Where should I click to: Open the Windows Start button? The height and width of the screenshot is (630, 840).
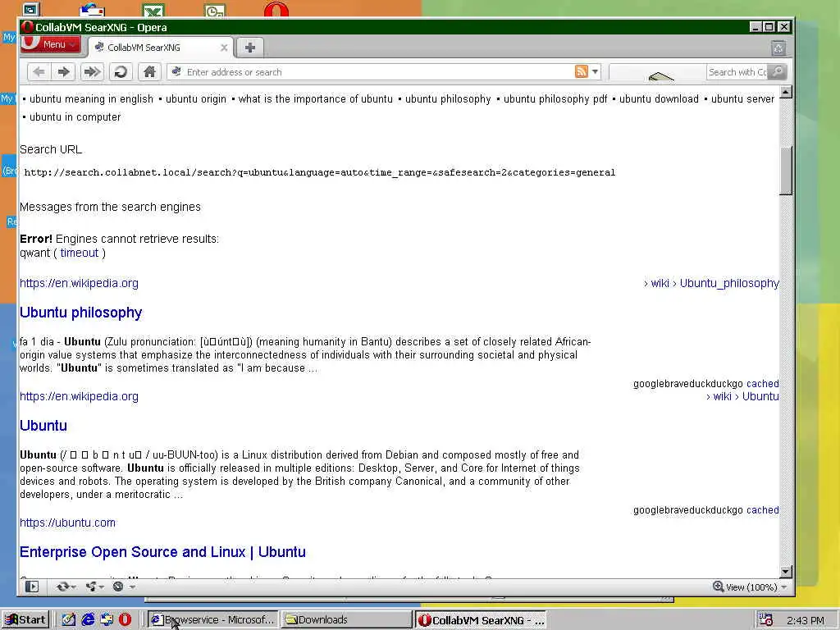pyautogui.click(x=25, y=620)
